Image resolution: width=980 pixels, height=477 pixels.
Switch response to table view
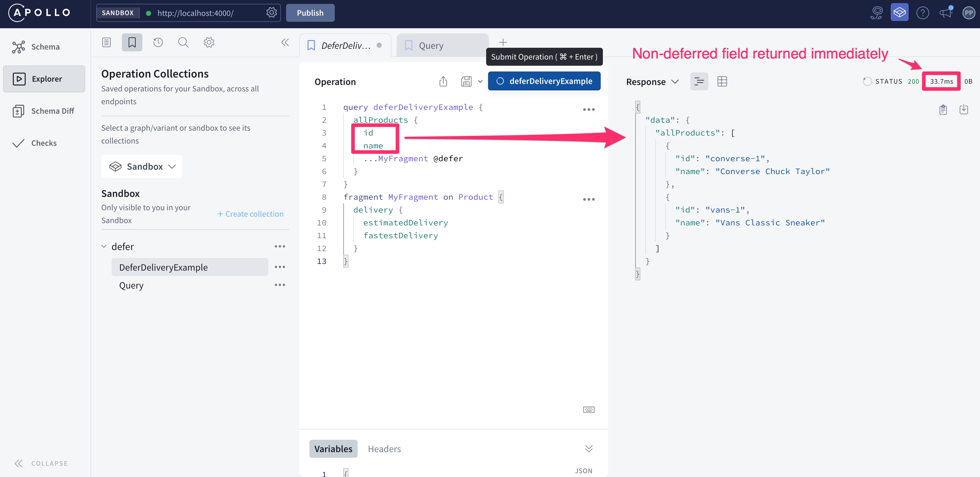coord(722,81)
